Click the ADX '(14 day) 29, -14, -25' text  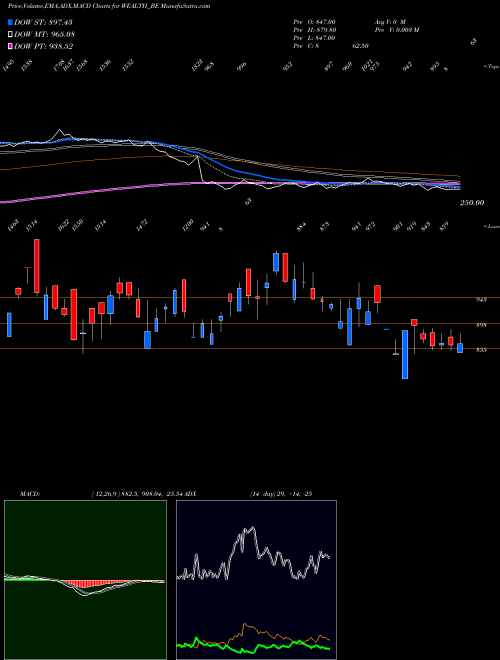[x=280, y=494]
